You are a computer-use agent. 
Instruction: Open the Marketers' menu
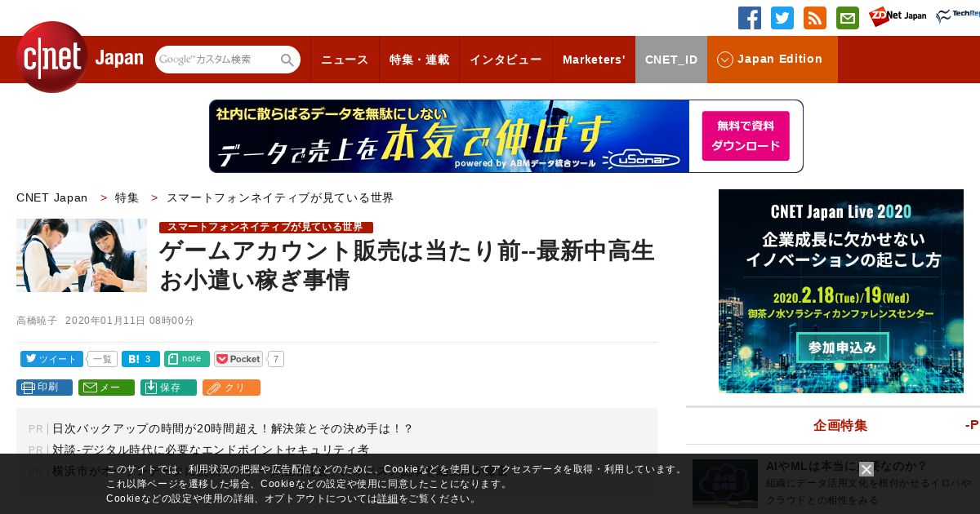594,60
